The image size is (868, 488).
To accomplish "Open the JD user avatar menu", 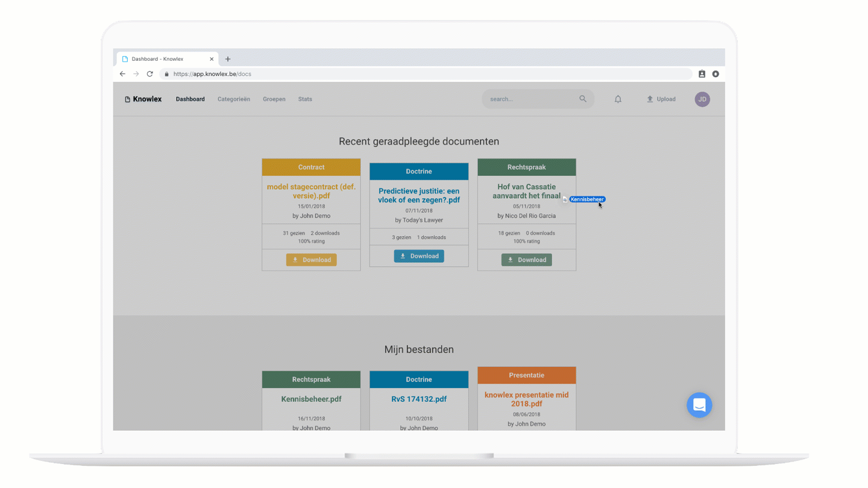I will [x=702, y=99].
